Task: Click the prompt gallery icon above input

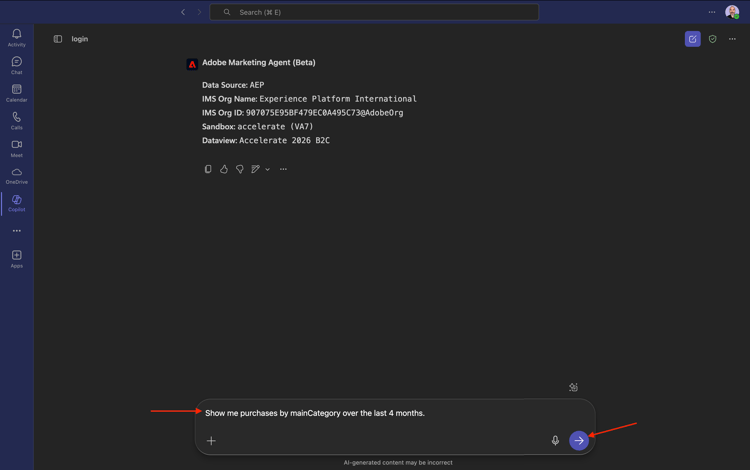Action: coord(574,387)
